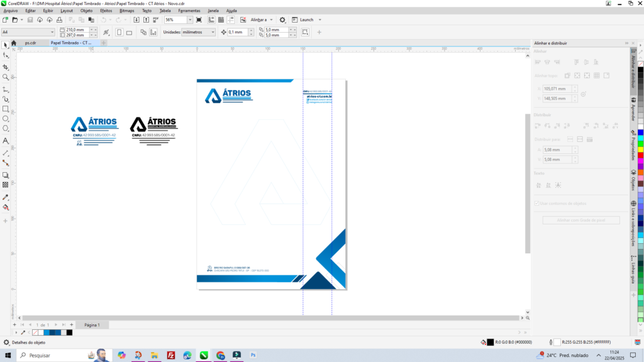Switch to the ps.cdr document tab

click(30, 43)
